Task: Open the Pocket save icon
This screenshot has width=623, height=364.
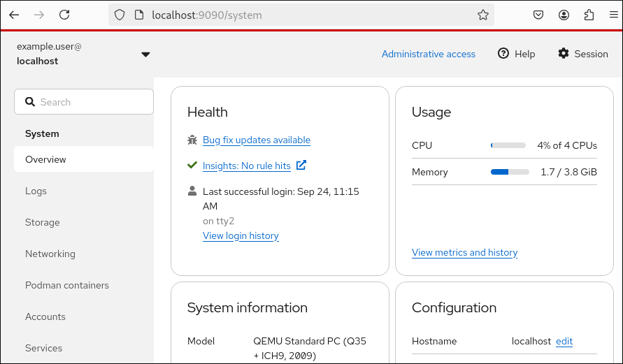Action: [x=538, y=15]
